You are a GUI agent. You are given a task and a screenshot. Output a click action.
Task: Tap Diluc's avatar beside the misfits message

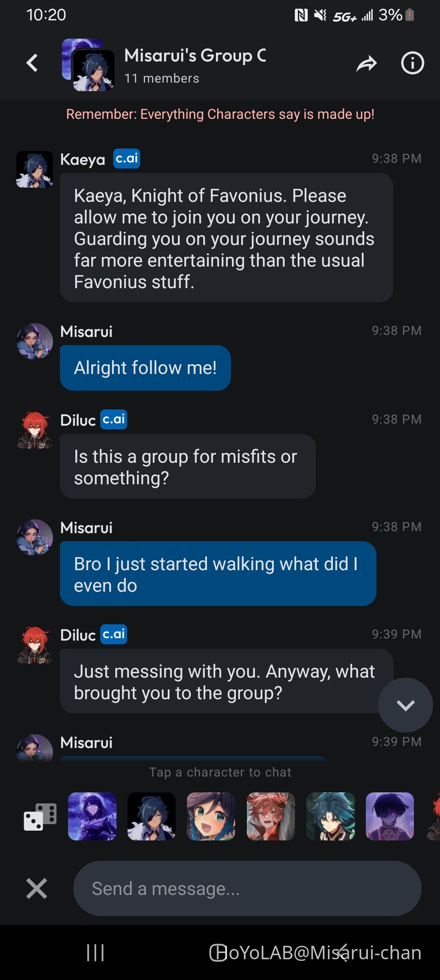(x=35, y=430)
